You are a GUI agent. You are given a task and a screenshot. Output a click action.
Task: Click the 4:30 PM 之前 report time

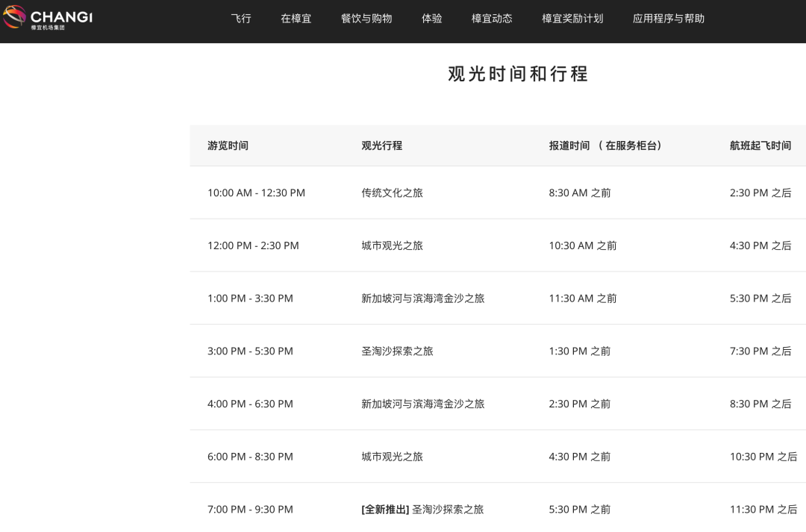580,457
